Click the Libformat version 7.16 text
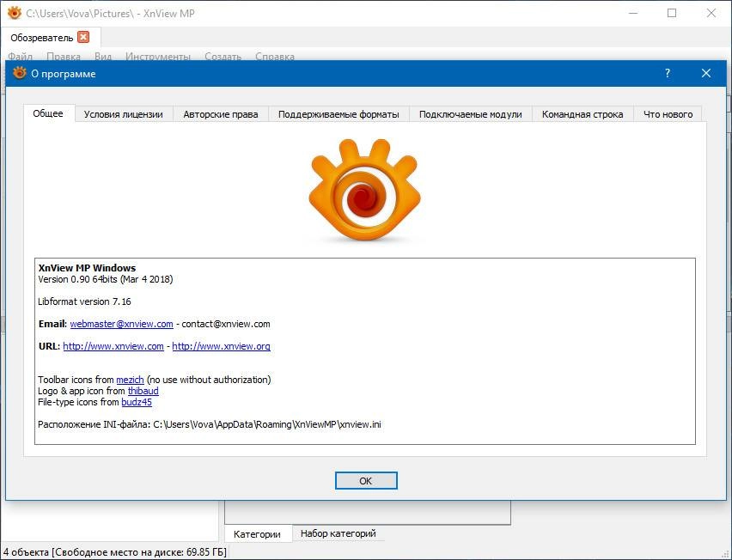 coord(84,301)
